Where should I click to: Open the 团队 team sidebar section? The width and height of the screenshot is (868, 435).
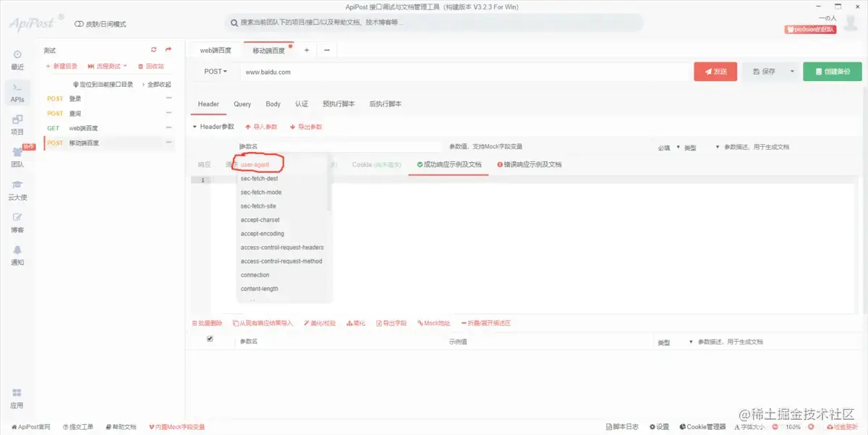tap(17, 157)
